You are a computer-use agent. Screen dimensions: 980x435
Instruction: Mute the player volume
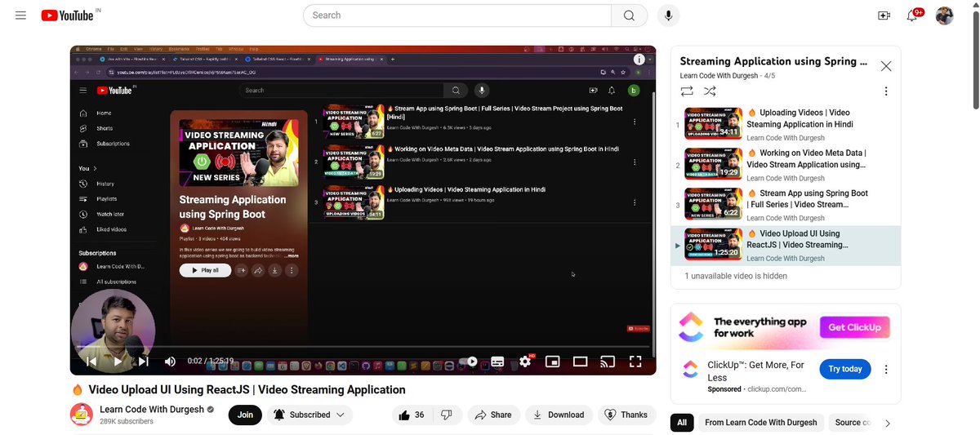click(170, 362)
